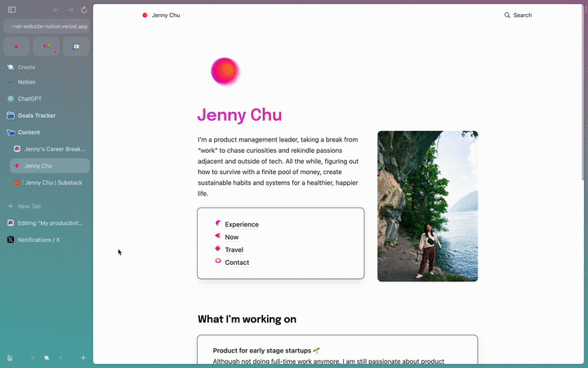Click the ring icon beside Contact
588x368 pixels.
click(218, 261)
